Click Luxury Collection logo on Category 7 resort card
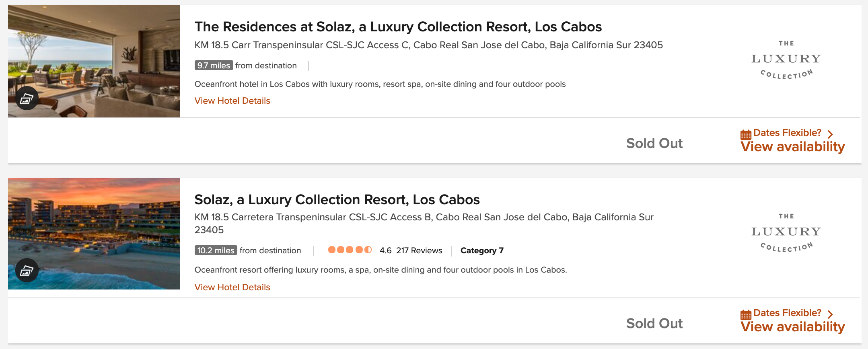Image resolution: width=868 pixels, height=349 pixels. coord(786,233)
